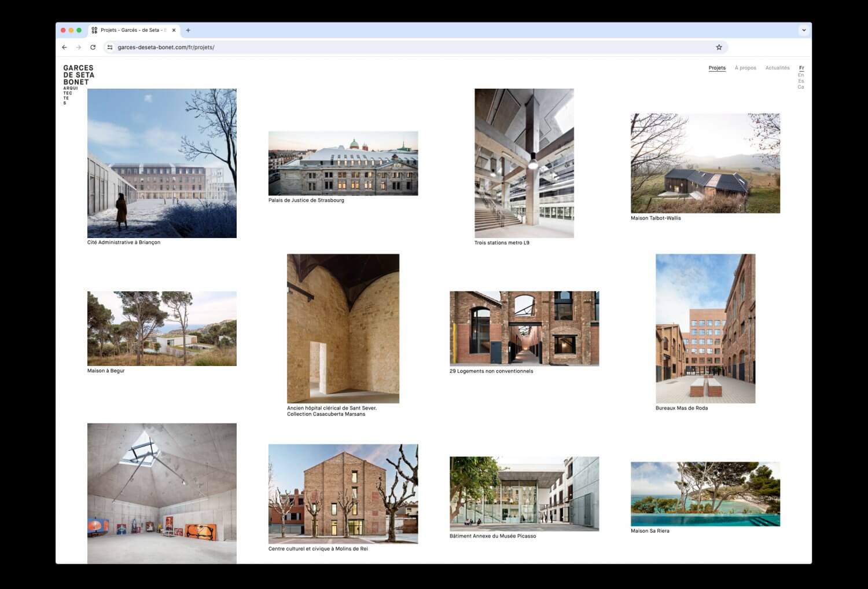868x589 pixels.
Task: Open Ancien hôpital clérical de Sant Sever photo
Action: coord(343,328)
